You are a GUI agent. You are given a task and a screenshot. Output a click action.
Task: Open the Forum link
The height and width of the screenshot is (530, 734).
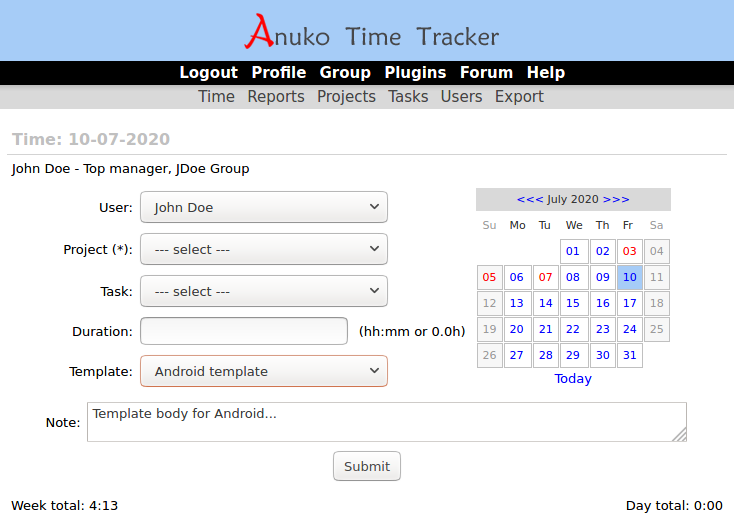(486, 73)
